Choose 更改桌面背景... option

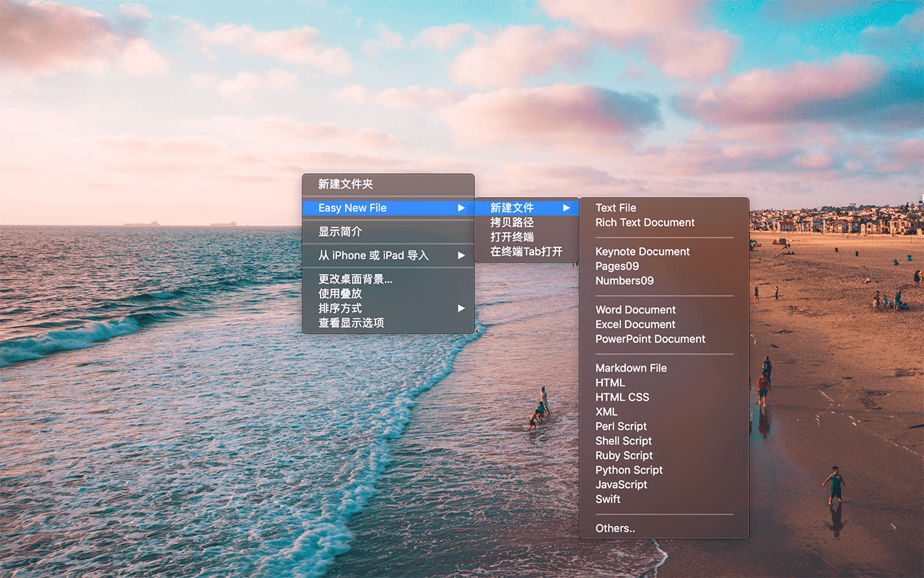tap(355, 279)
